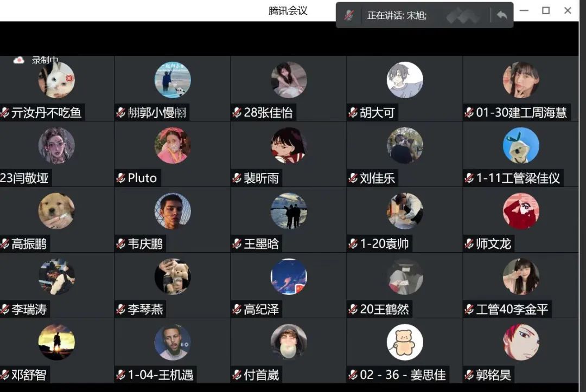The image size is (586, 392).
Task: Click the return arrow icon in speaking bar
Action: [502, 15]
